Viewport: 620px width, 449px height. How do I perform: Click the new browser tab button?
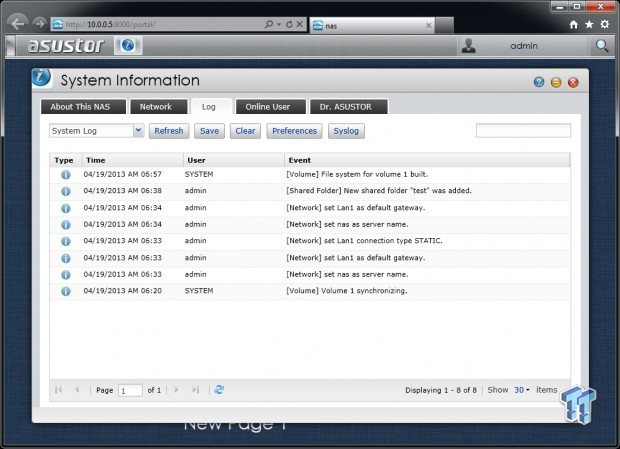[444, 26]
